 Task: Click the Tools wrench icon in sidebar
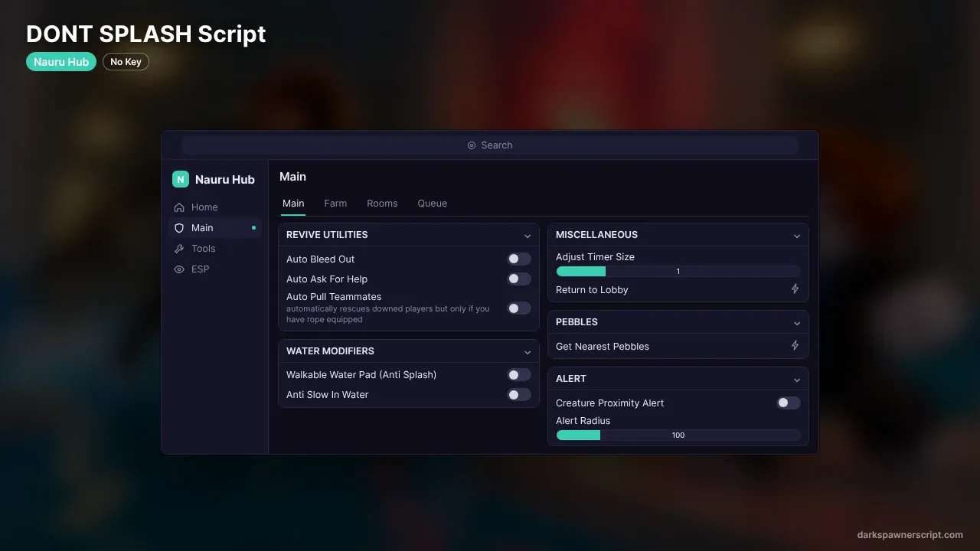[179, 249]
